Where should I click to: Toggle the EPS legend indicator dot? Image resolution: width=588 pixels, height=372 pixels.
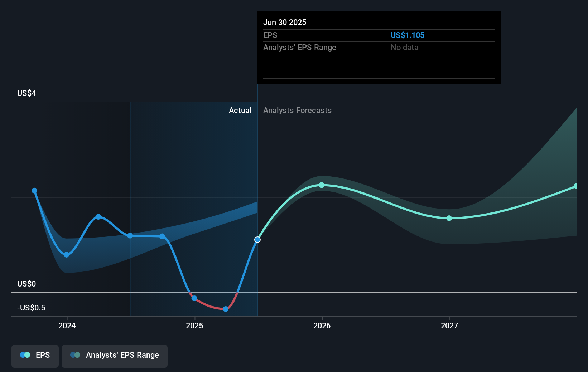pos(25,355)
